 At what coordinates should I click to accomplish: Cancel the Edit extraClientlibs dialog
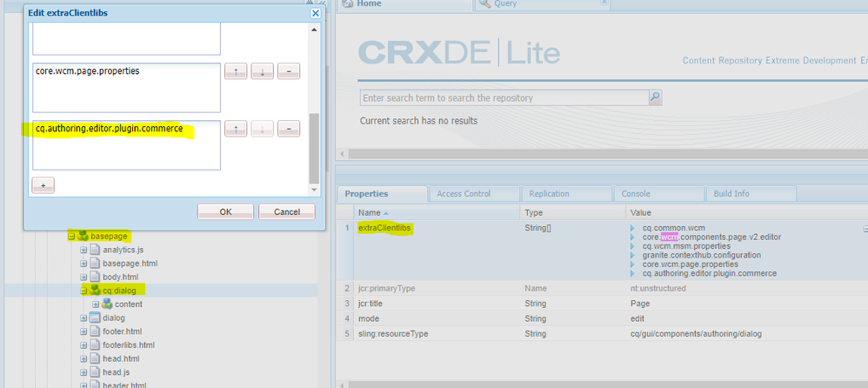click(x=287, y=211)
